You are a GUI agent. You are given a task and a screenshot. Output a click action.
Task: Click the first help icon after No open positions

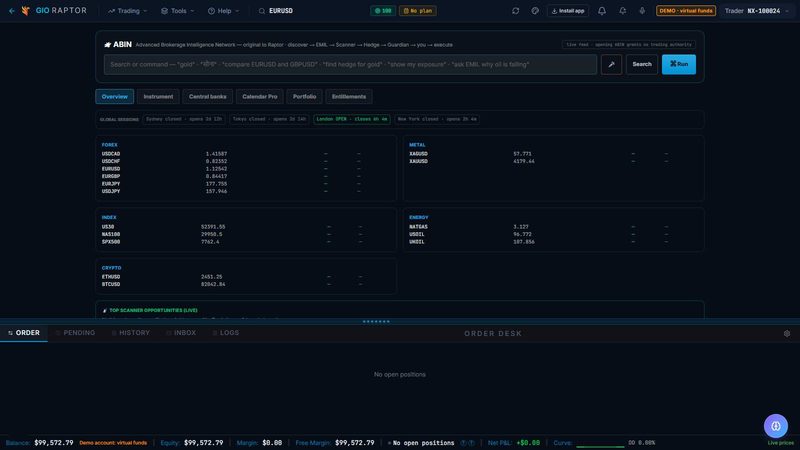click(463, 443)
